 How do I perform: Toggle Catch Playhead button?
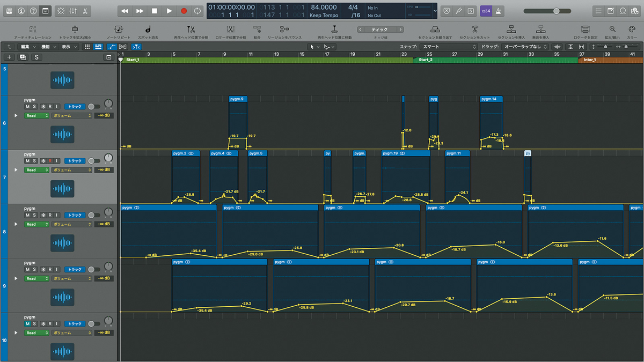136,47
